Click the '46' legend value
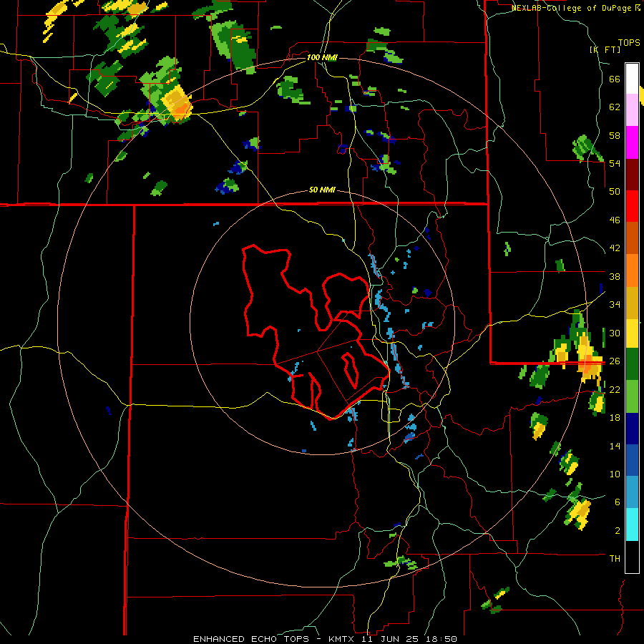The image size is (644, 644). 615,220
